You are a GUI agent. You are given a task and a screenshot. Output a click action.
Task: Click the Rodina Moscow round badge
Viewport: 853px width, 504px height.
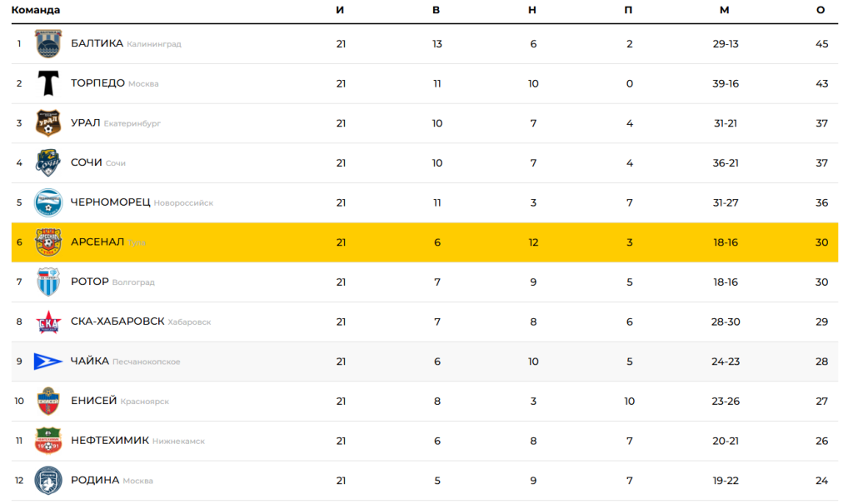(x=48, y=481)
